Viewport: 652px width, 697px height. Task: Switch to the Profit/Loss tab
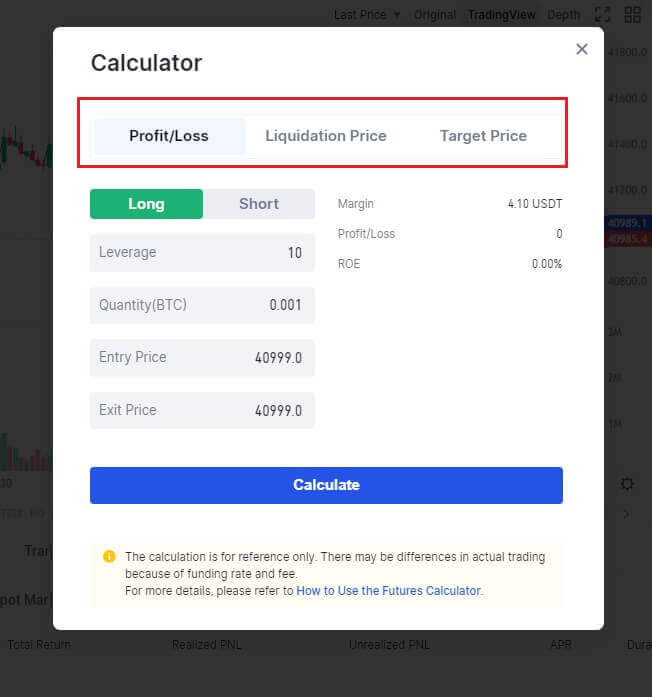[169, 136]
